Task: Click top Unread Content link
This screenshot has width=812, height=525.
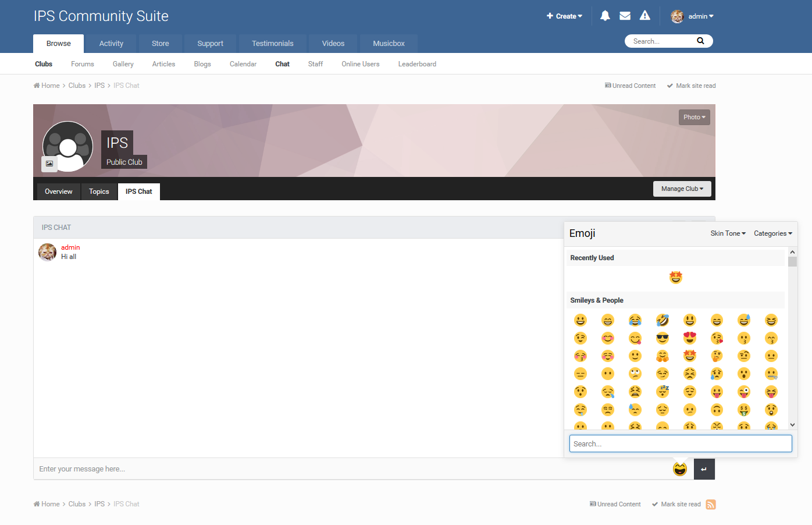Action: [x=630, y=86]
